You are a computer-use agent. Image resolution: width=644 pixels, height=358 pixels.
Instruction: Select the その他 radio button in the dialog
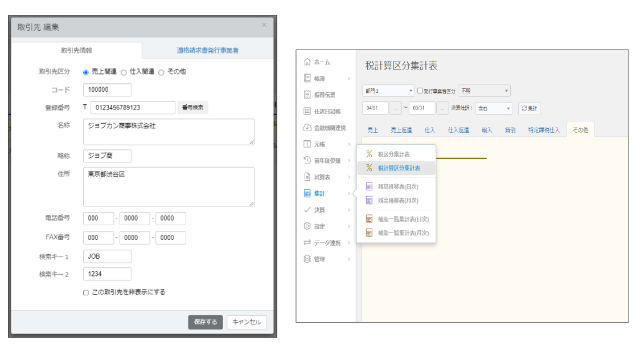(x=161, y=72)
